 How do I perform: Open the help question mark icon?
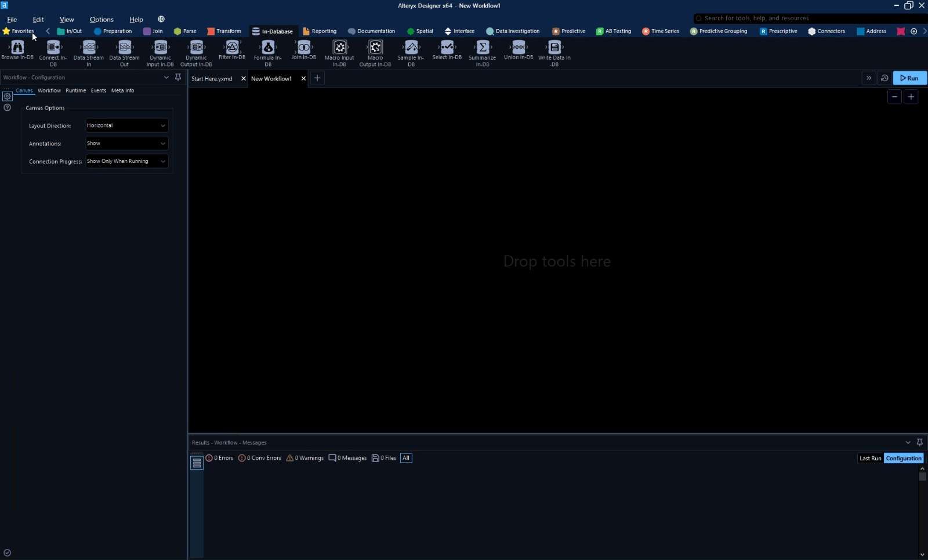pos(7,108)
